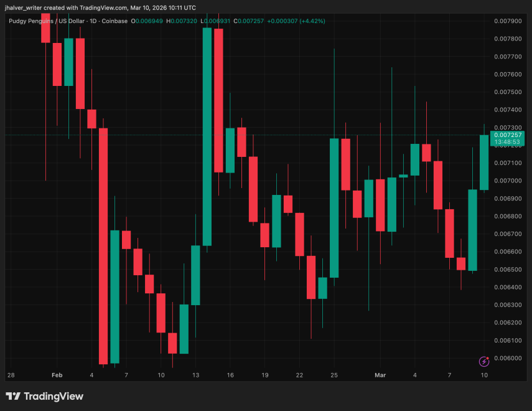This screenshot has height=411, width=532.
Task: Click the Coinbase exchange label
Action: point(116,21)
